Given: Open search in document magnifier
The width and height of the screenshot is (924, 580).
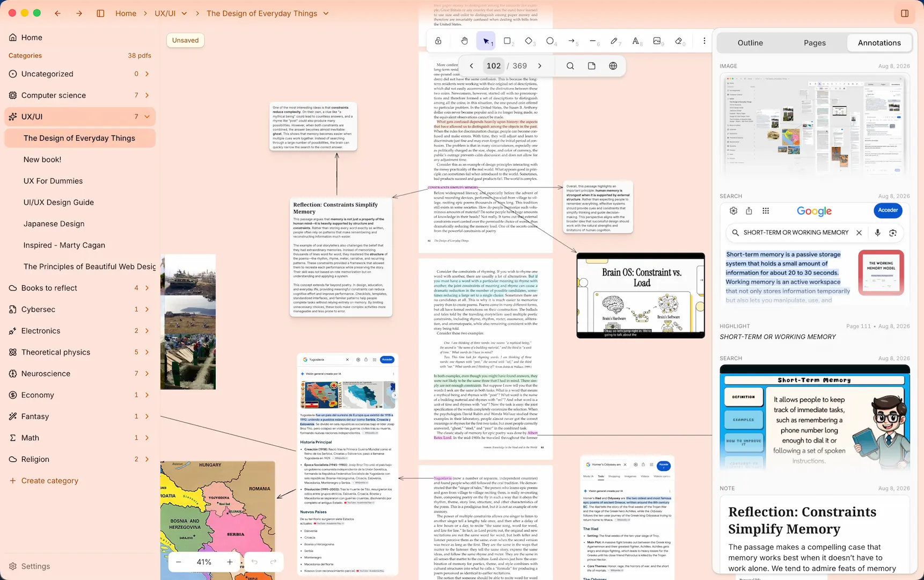Looking at the screenshot, I should pos(570,66).
